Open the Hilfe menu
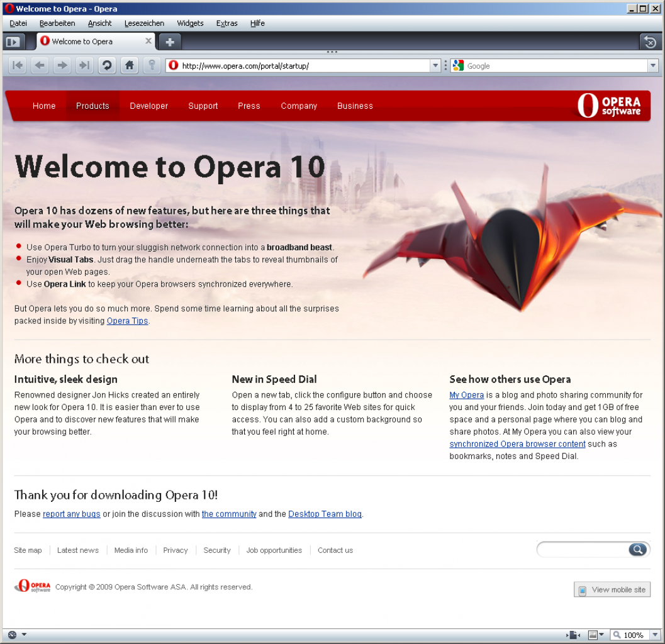Image resolution: width=665 pixels, height=644 pixels. [257, 23]
